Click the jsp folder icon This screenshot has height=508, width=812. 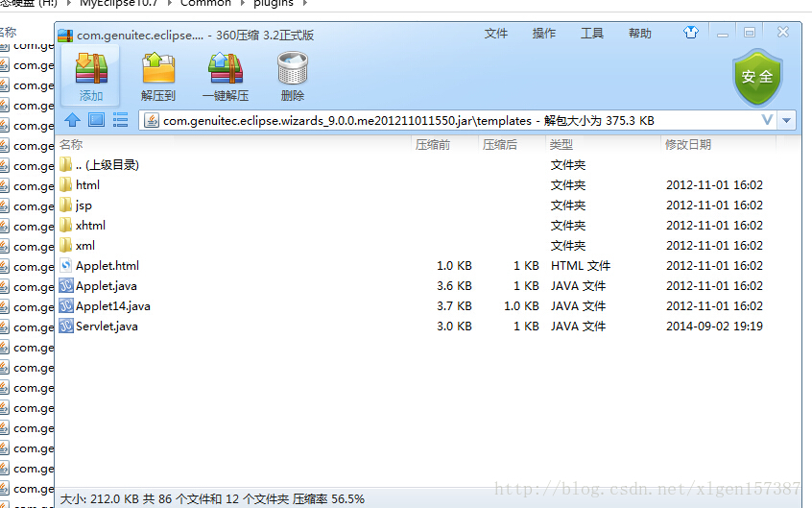point(66,205)
